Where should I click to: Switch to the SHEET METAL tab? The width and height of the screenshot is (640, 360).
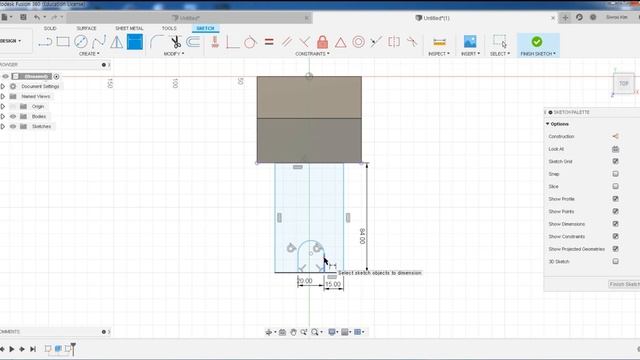click(x=129, y=28)
